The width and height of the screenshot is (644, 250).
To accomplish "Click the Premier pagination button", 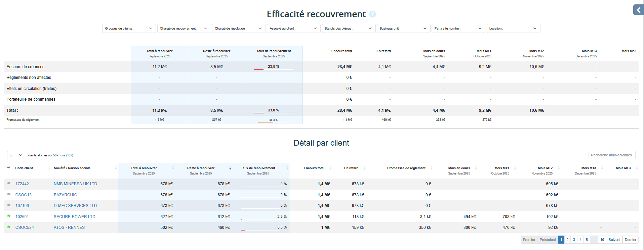I will coord(529,240).
